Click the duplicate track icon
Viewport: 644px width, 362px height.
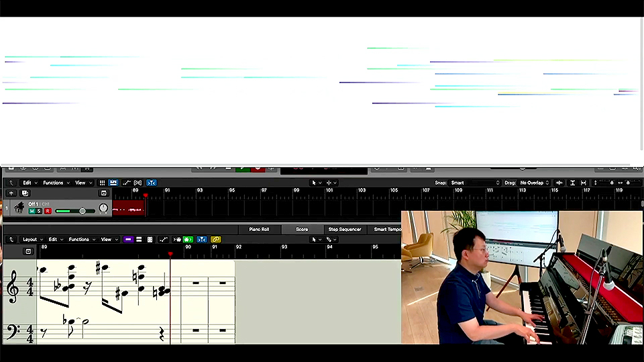25,193
